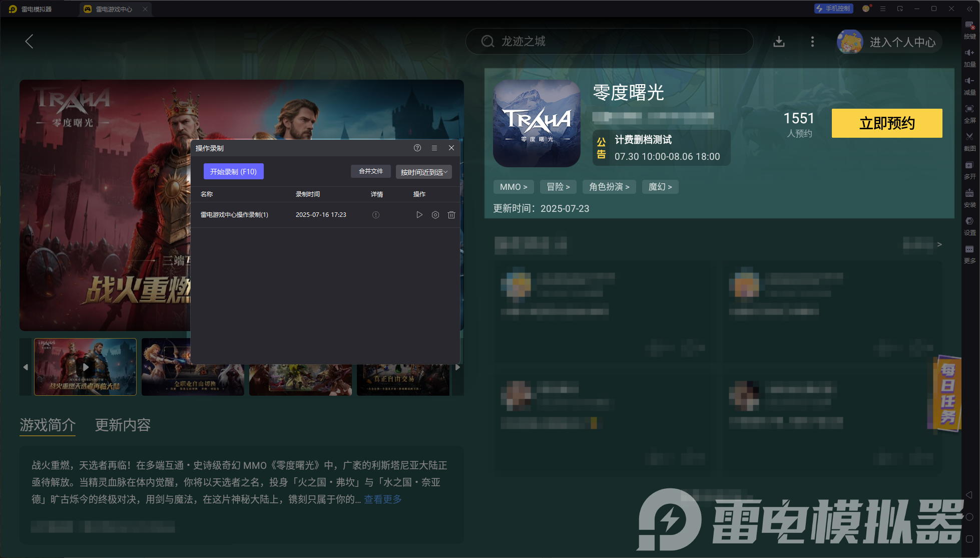Expand the MMO tag category

[x=514, y=187]
